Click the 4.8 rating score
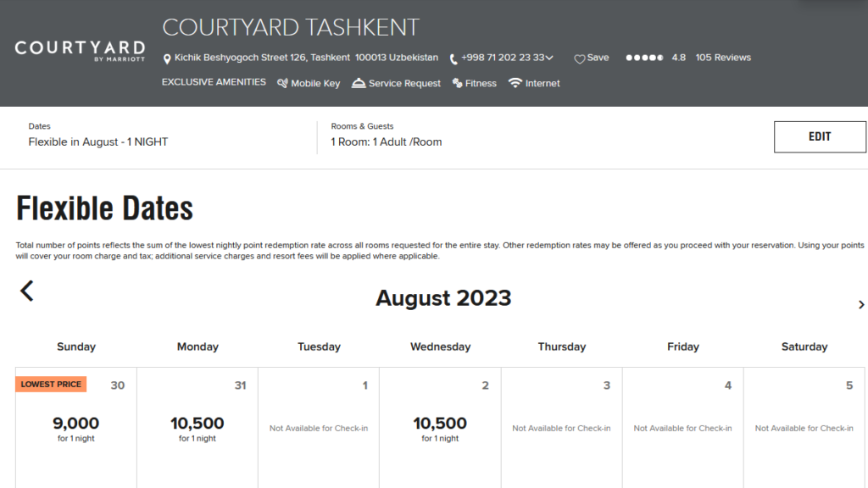 tap(679, 58)
